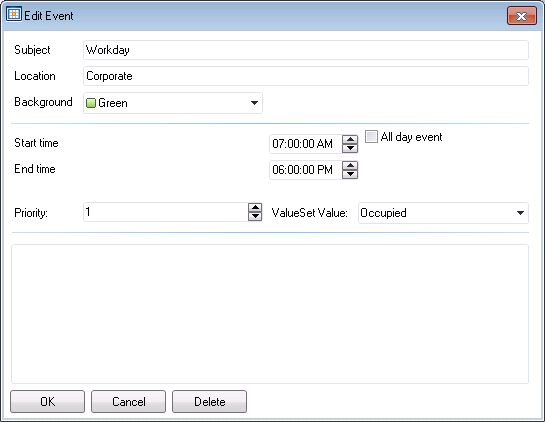The width and height of the screenshot is (545, 422).
Task: Click the Edit Event calendar icon in title bar
Action: (x=14, y=14)
